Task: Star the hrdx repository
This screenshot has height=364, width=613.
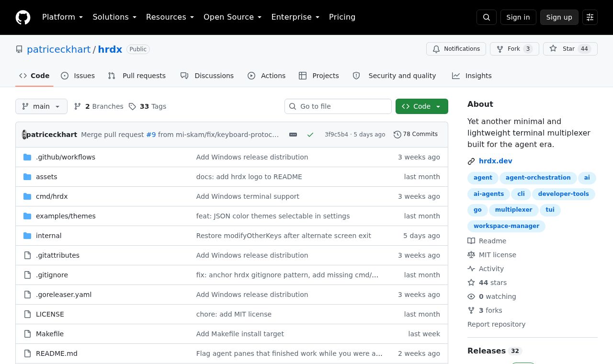Action: 570,49
